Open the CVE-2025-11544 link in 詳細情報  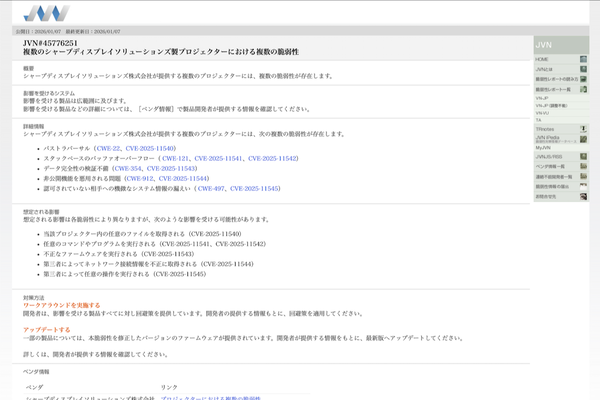click(183, 178)
